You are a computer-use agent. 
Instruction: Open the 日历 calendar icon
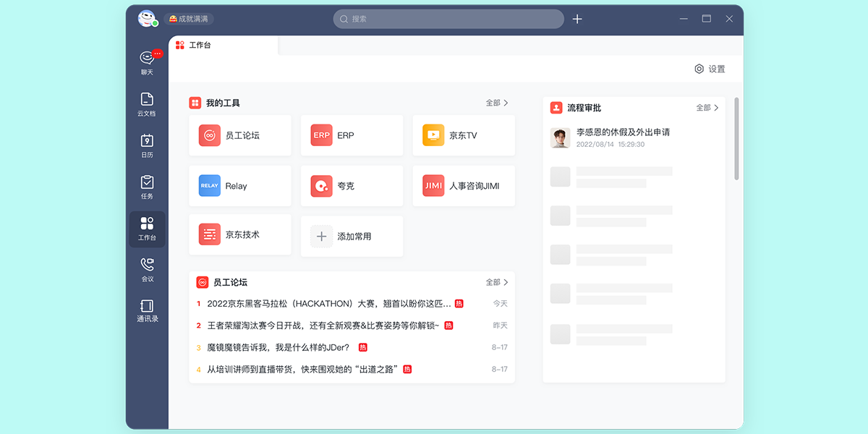pos(146,145)
